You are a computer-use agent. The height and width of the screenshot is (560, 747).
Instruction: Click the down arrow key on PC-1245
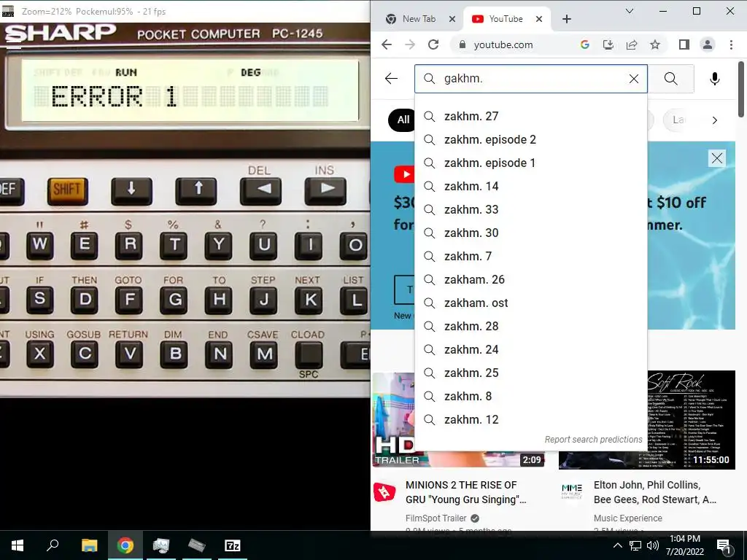click(131, 190)
